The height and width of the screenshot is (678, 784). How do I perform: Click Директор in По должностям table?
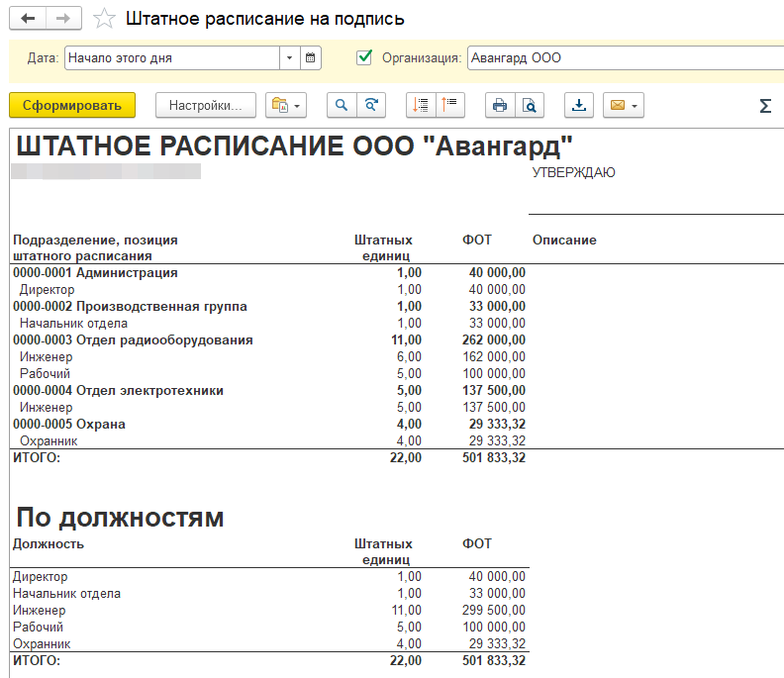click(40, 577)
